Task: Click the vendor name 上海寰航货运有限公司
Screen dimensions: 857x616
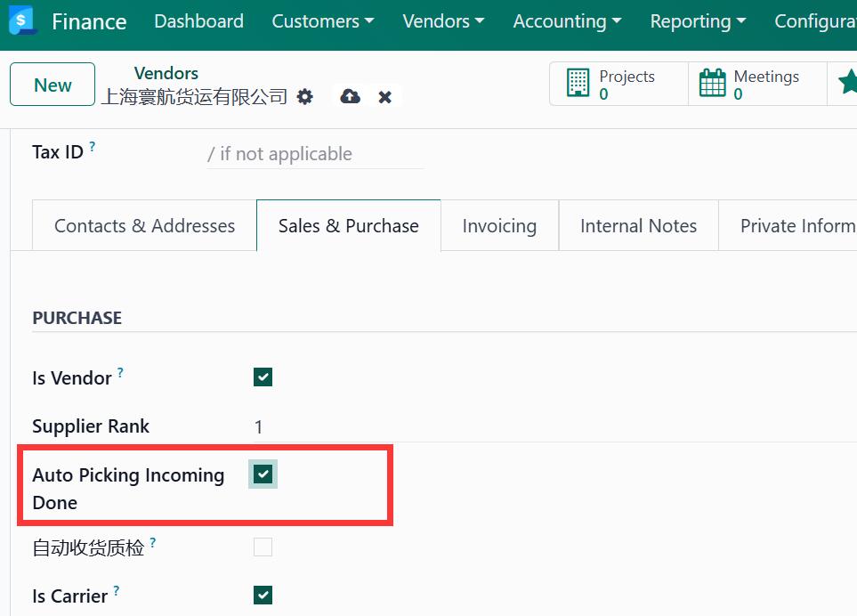Action: click(x=195, y=97)
